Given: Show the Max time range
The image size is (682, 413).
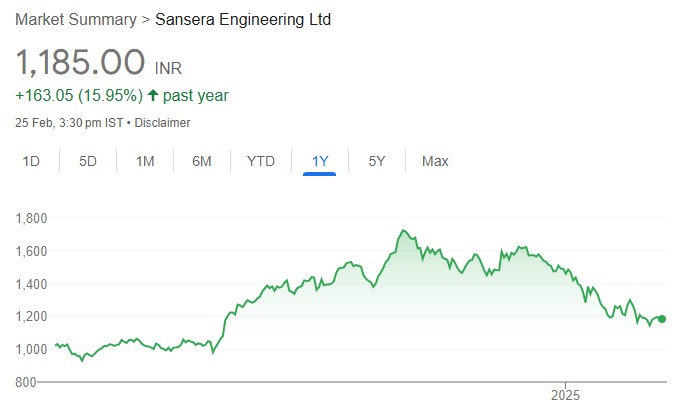Looking at the screenshot, I should 435,161.
